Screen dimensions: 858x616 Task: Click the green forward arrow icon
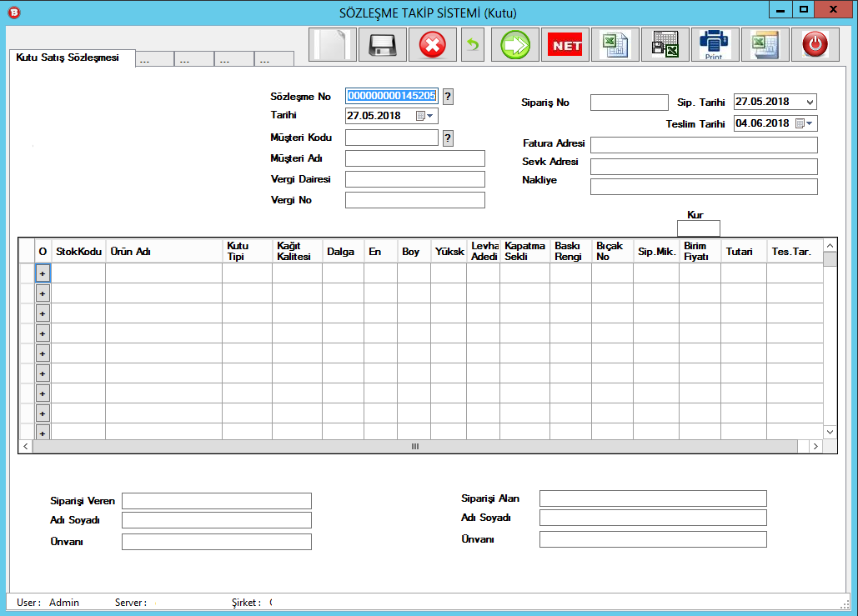(514, 44)
